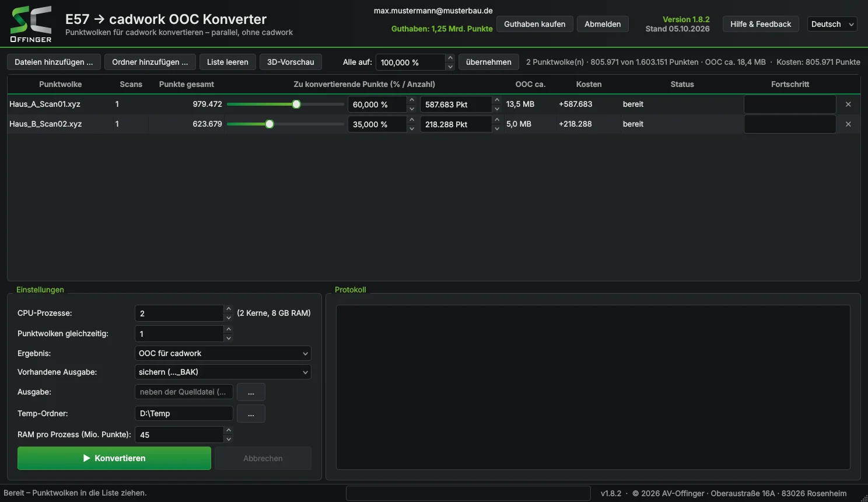Viewport: 868px width, 502px height.
Task: Click the Haus_B_Scan02 percentage slider handle
Action: point(269,124)
